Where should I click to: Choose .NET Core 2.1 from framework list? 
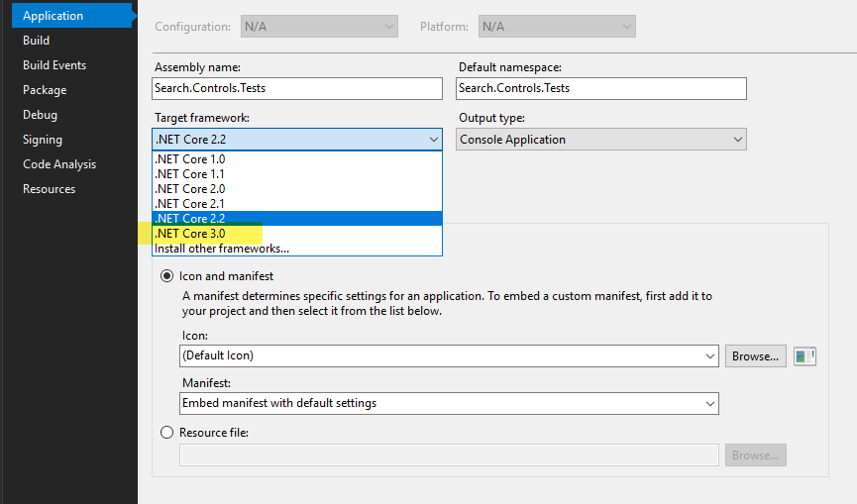click(189, 203)
